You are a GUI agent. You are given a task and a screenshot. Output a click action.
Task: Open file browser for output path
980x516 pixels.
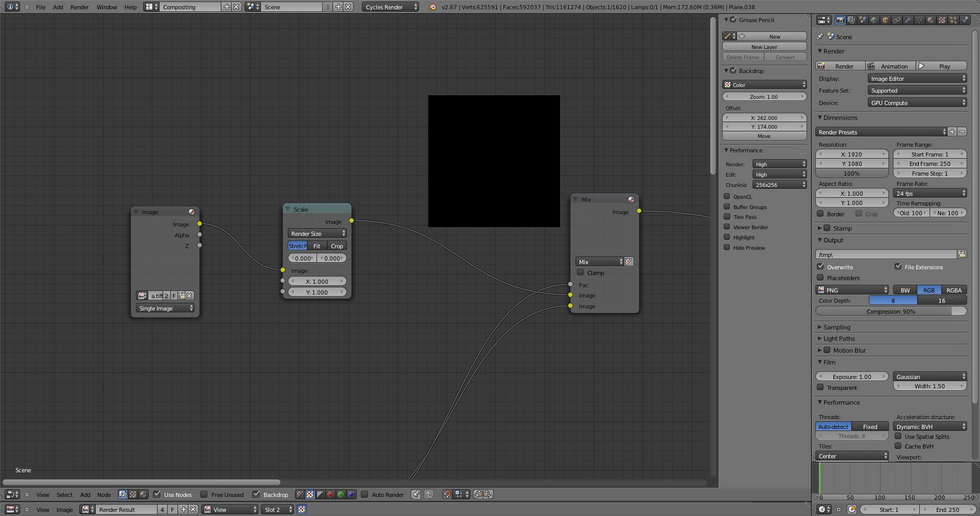[x=961, y=254]
